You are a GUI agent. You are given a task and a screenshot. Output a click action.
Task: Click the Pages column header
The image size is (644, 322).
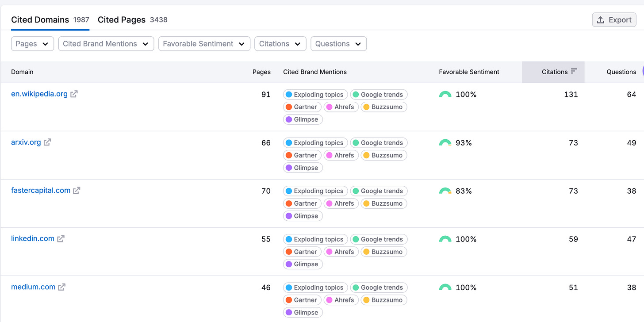click(261, 72)
